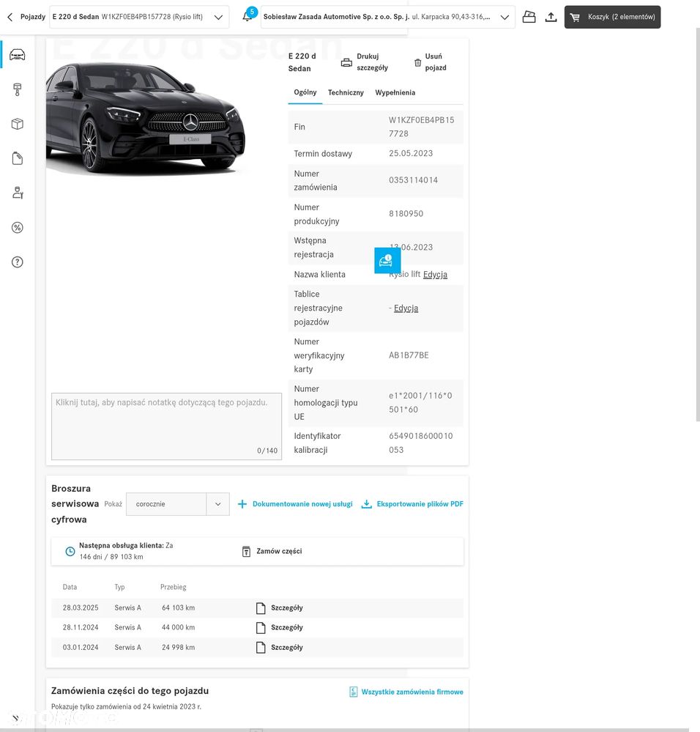Click the delivery date 25.05.2023

point(410,154)
